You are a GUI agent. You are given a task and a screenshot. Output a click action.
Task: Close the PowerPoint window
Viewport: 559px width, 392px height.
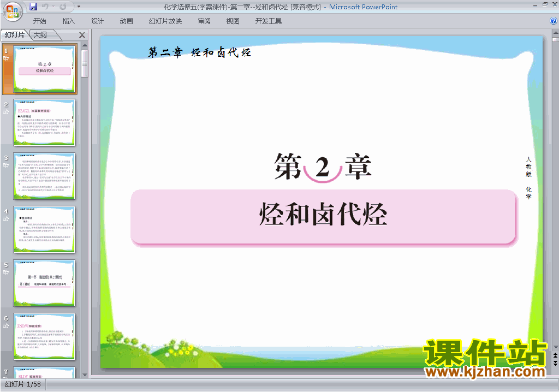click(x=555, y=4)
